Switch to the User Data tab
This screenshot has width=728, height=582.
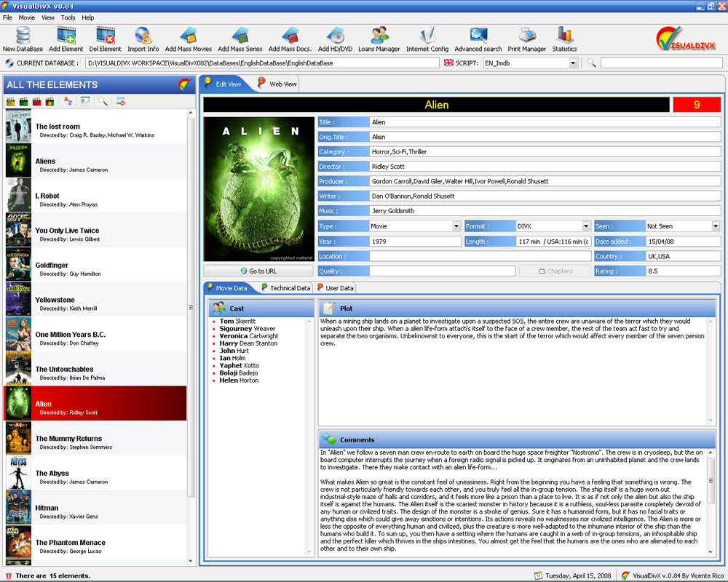pyautogui.click(x=335, y=288)
